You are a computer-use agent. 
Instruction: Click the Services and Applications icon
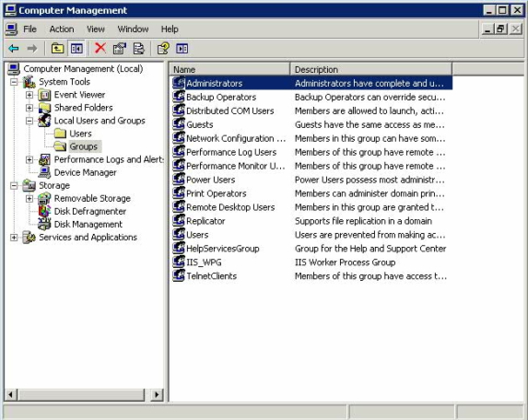(29, 238)
